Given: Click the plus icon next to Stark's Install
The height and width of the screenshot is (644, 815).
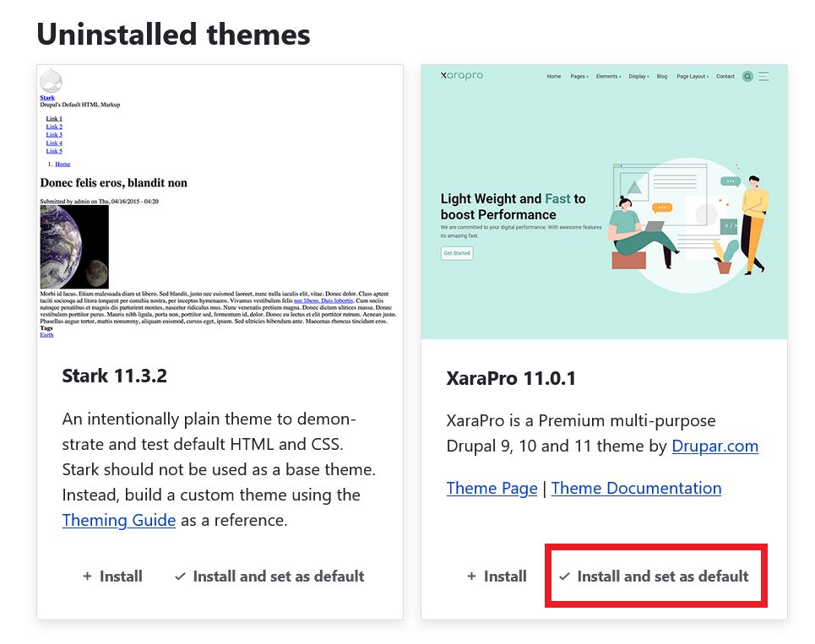Looking at the screenshot, I should pyautogui.click(x=87, y=576).
